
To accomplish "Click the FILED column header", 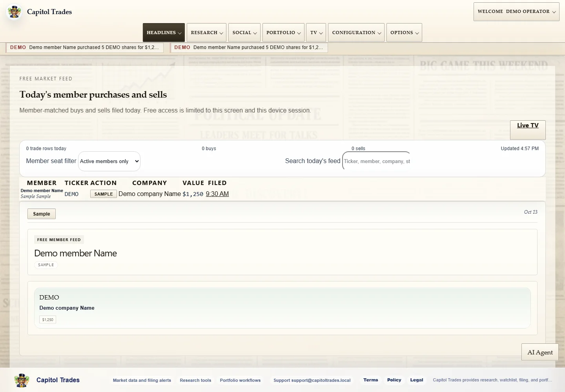I will point(217,183).
